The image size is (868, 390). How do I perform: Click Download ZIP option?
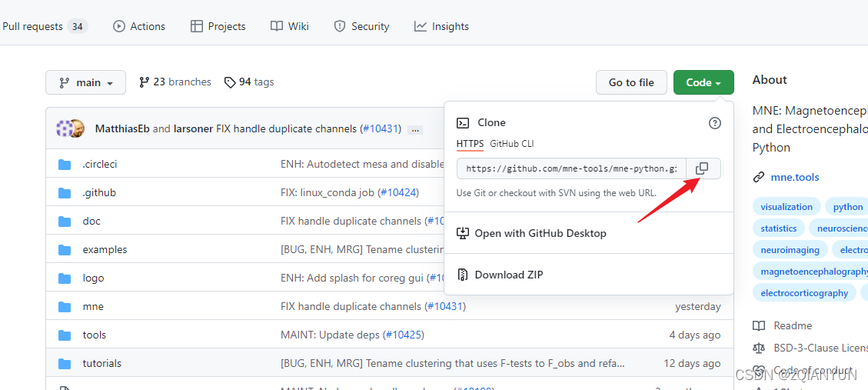[508, 275]
